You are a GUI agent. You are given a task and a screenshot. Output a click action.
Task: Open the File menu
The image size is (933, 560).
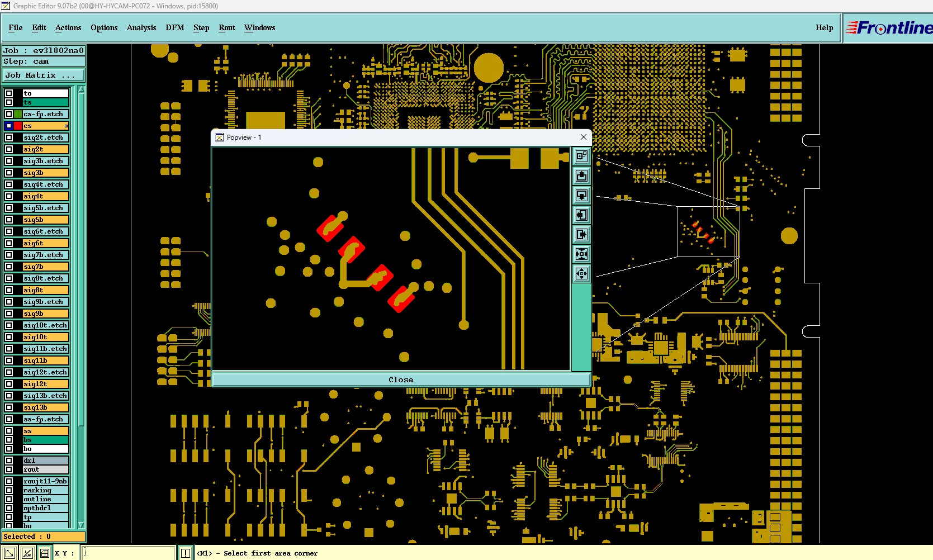[x=16, y=27]
